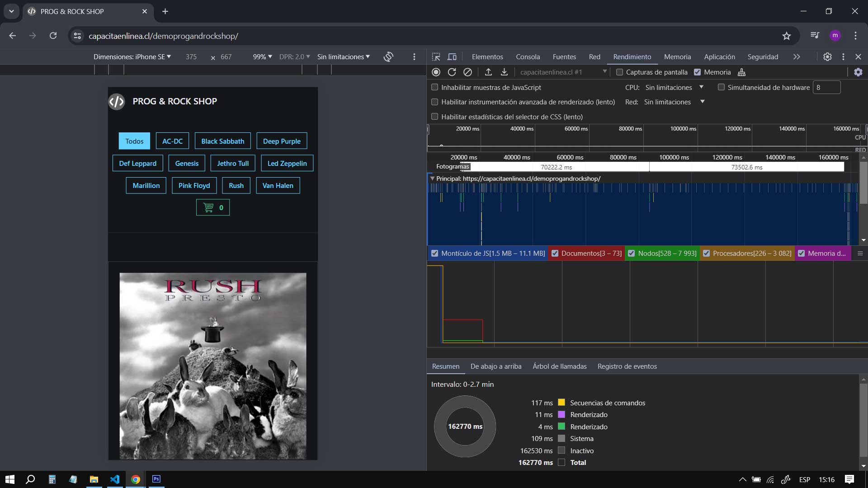Click the upload profile icon
This screenshot has height=488, width=868.
pos(488,72)
